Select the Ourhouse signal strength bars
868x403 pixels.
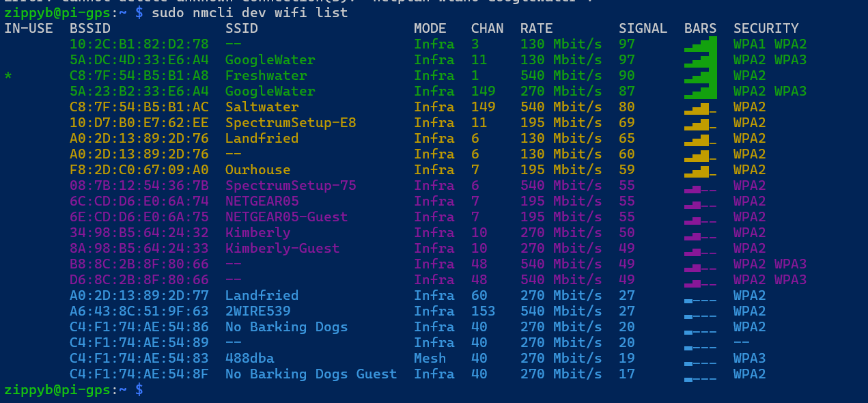tap(701, 170)
